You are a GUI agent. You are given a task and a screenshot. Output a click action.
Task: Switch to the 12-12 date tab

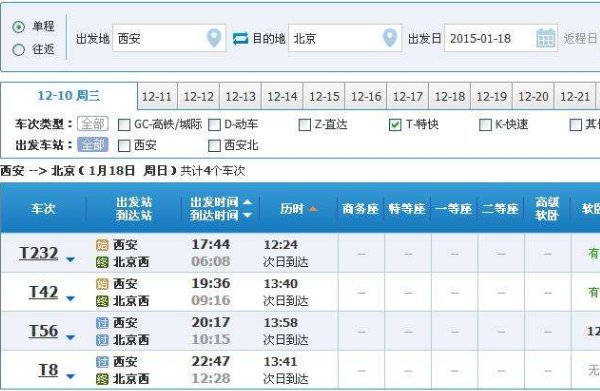199,96
